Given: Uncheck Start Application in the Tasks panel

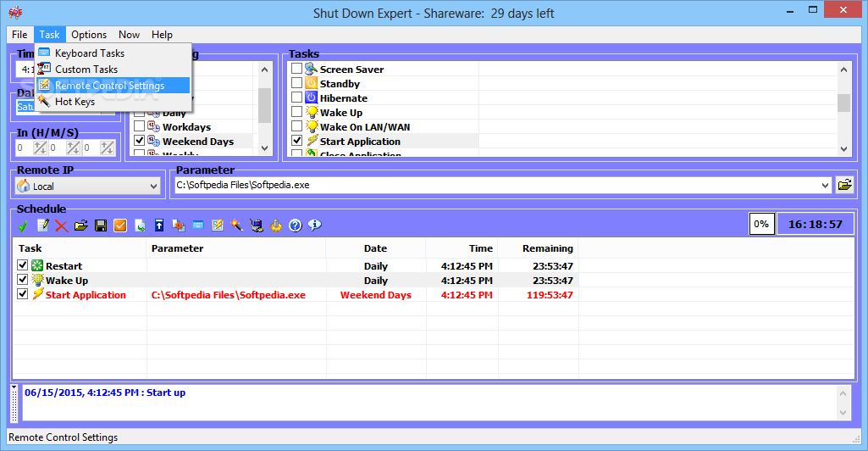Looking at the screenshot, I should tap(296, 141).
